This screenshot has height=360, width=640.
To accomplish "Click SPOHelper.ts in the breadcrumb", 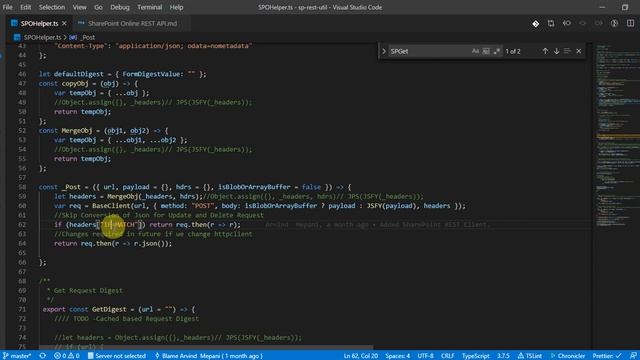I will 42,37.
